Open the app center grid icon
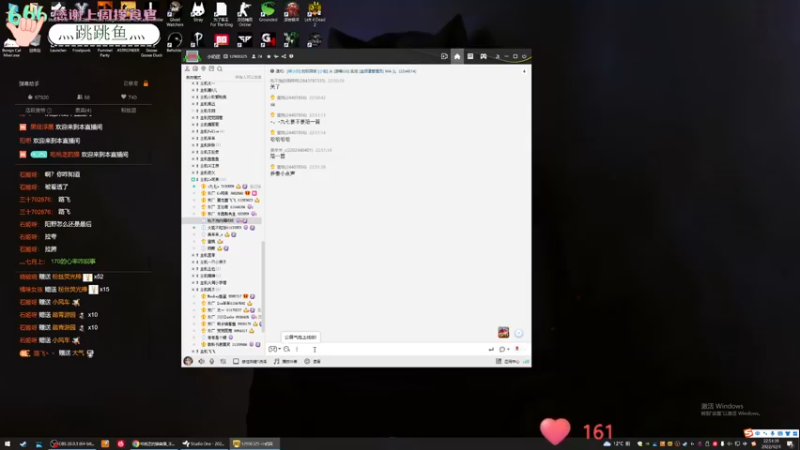800x450 pixels. pos(498,361)
